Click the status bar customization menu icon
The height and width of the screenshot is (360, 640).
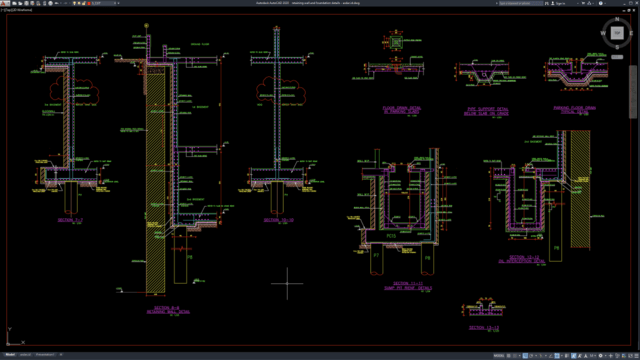coord(636,356)
